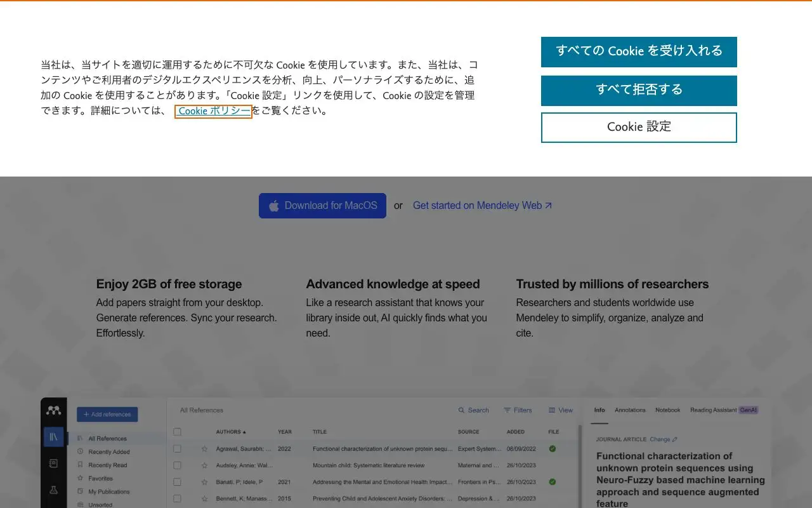Open the library icon in dark sidebar

pos(54,437)
